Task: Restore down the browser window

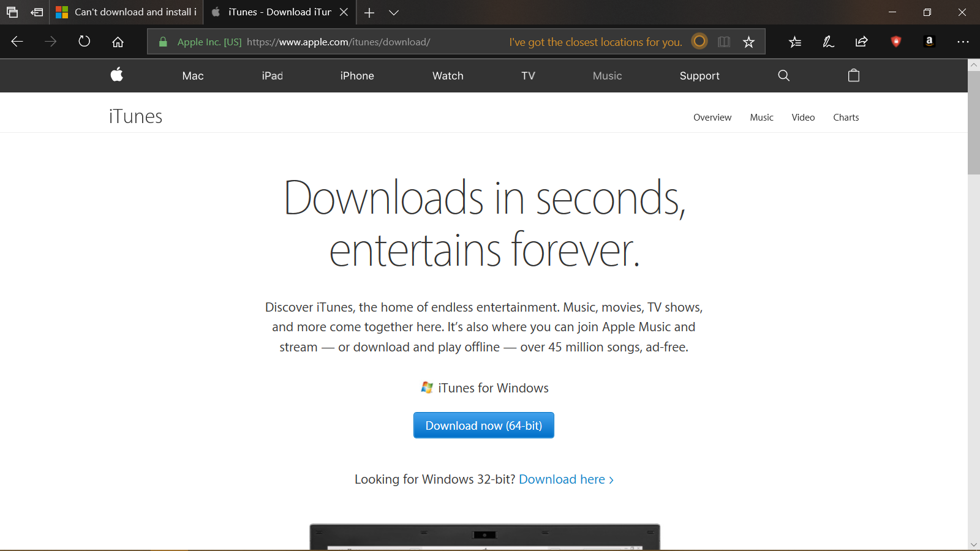Action: (x=927, y=12)
